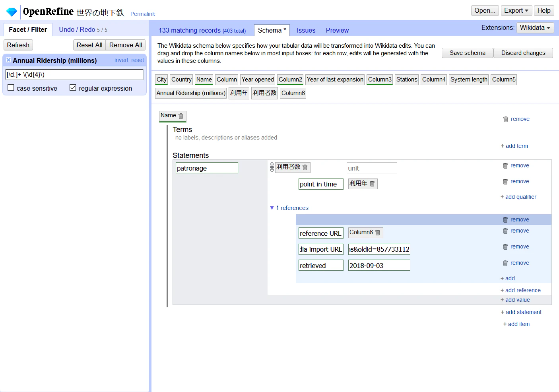Image resolution: width=559 pixels, height=392 pixels.
Task: Delete the Name item trash icon
Action: pyautogui.click(x=181, y=116)
